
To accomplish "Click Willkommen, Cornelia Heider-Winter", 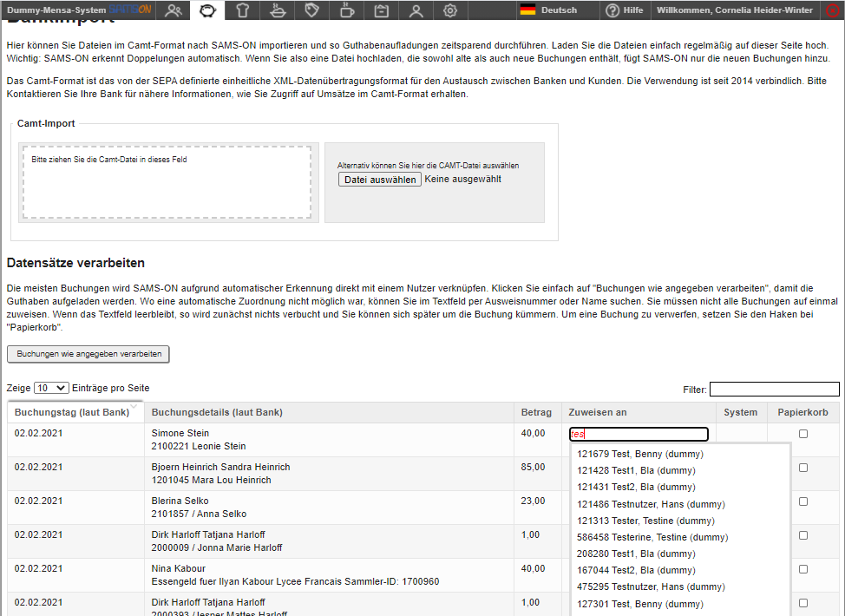I will (735, 10).
